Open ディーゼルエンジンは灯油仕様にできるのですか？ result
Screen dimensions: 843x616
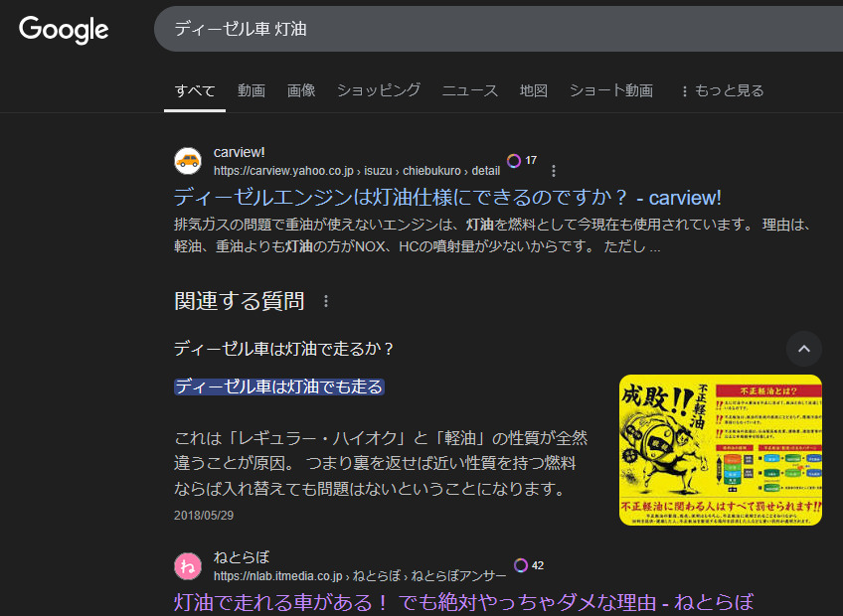click(447, 198)
